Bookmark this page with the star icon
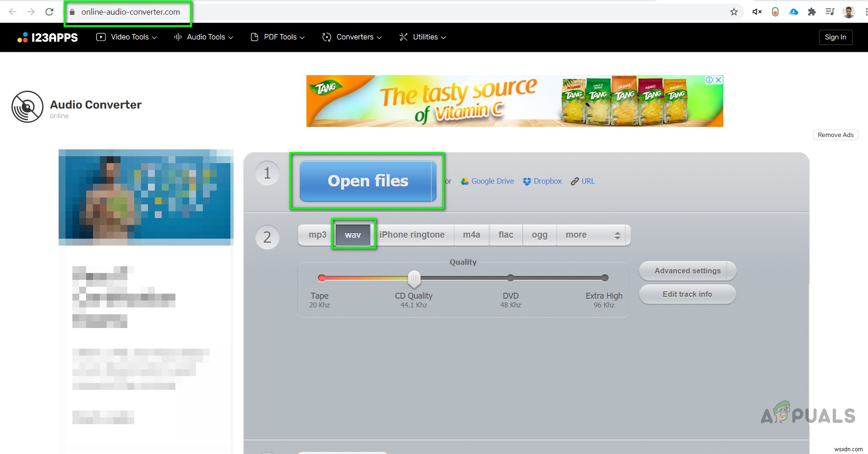The image size is (868, 454). (x=734, y=12)
